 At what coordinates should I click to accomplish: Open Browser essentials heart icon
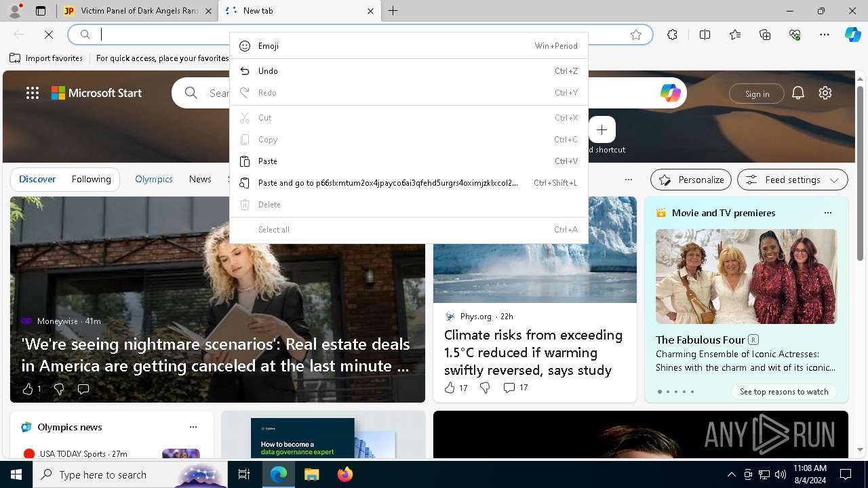coord(795,35)
